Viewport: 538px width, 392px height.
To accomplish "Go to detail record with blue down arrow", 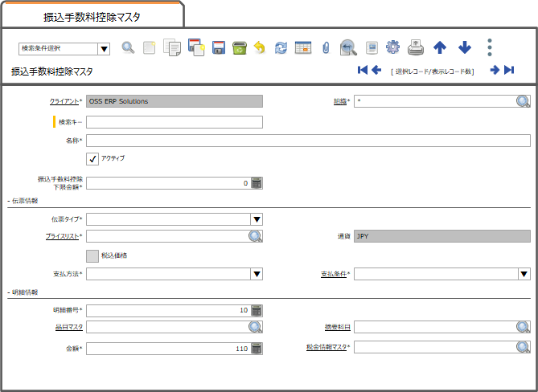I will [465, 47].
